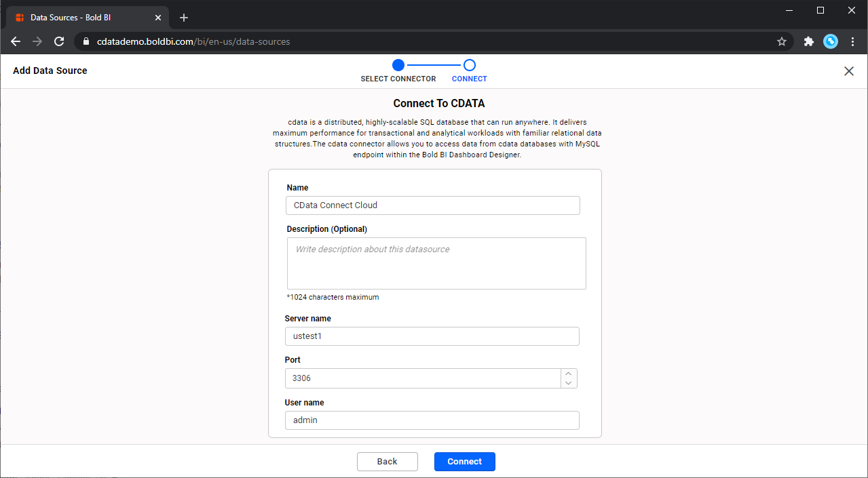The width and height of the screenshot is (868, 478).
Task: Close the browser window
Action: point(852,10)
